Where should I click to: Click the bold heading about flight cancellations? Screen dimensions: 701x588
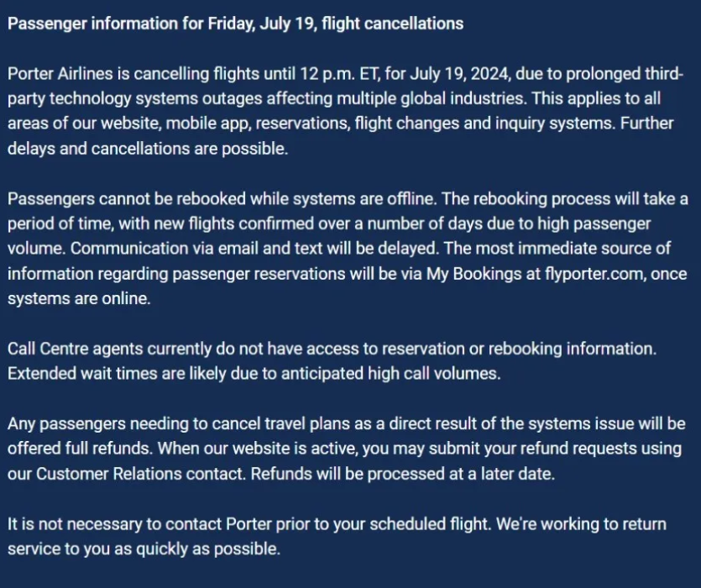236,24
